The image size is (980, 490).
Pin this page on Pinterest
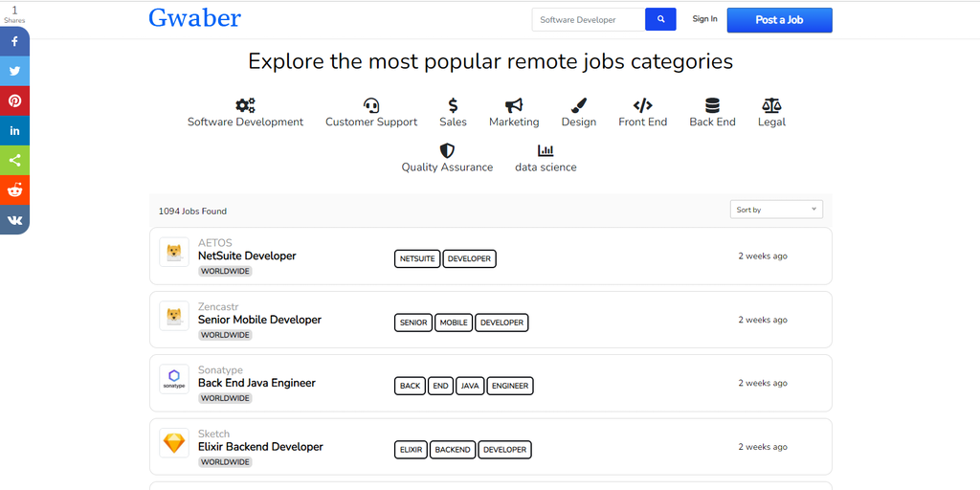tap(15, 100)
